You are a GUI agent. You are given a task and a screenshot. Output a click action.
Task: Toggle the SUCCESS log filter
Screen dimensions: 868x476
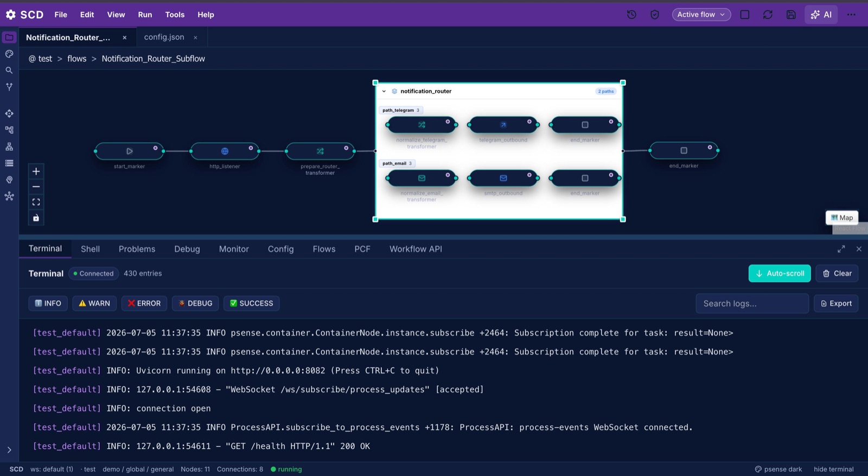tap(252, 303)
